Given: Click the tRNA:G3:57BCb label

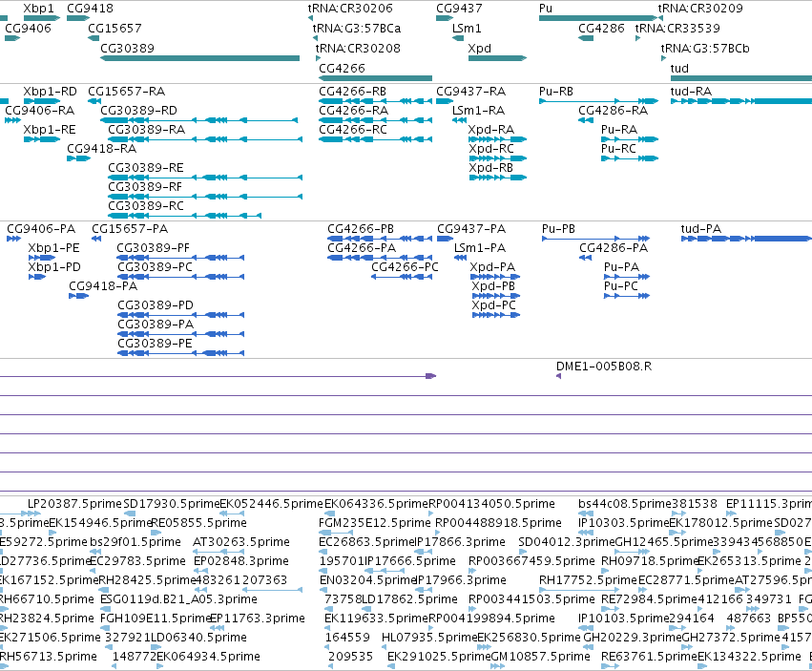Looking at the screenshot, I should point(705,48).
